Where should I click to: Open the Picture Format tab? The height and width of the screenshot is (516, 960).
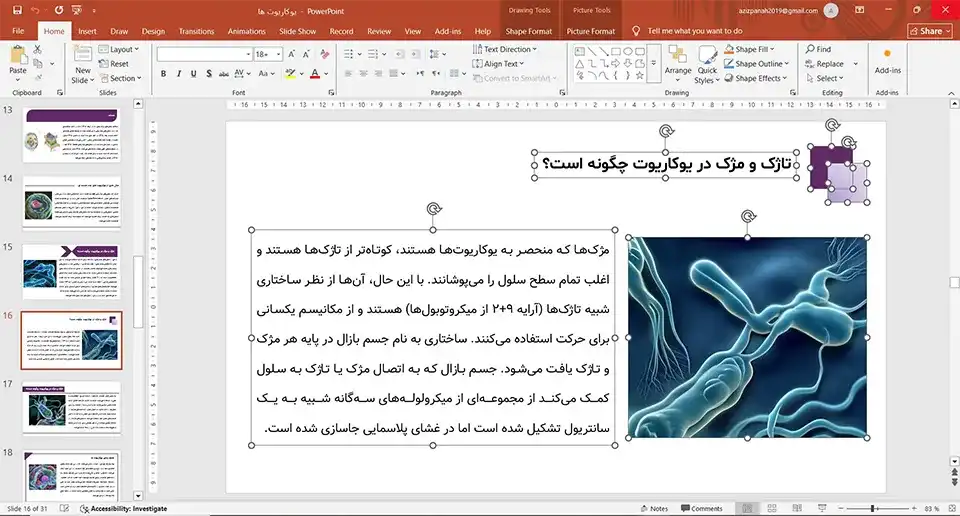(x=591, y=31)
